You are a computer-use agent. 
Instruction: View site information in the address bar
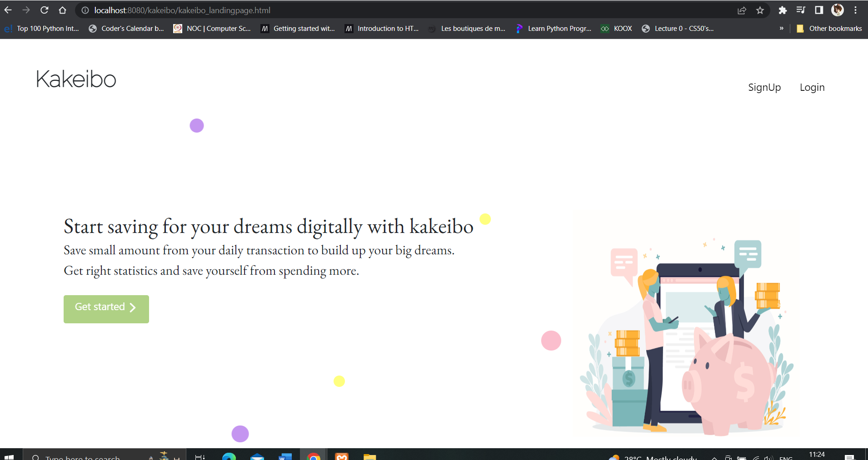(85, 10)
